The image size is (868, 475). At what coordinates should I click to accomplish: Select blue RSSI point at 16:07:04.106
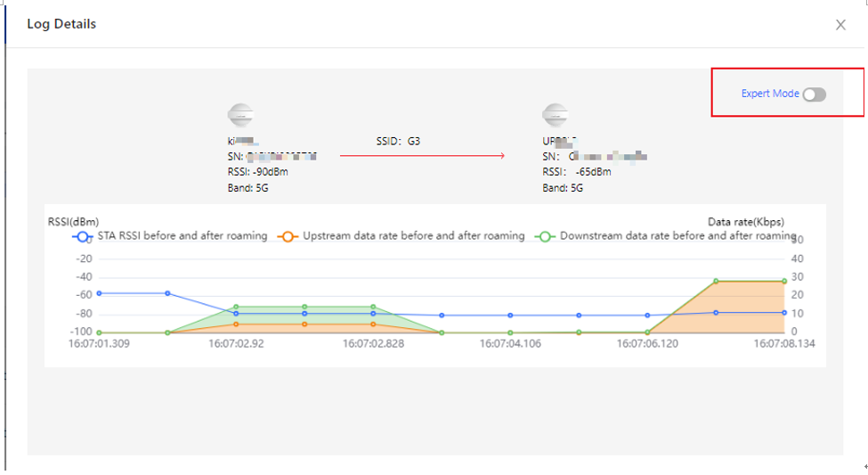pyautogui.click(x=510, y=315)
